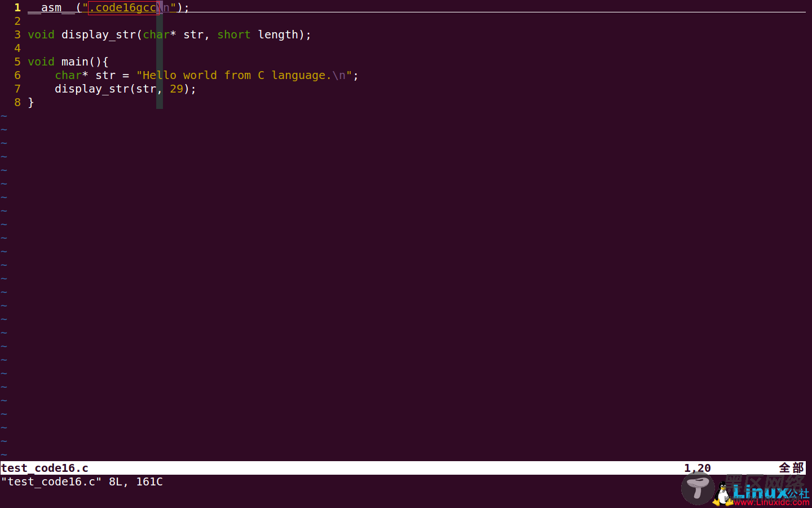Click the __asm__ keyword on line 1
Image resolution: width=812 pixels, height=508 pixels.
coord(51,8)
